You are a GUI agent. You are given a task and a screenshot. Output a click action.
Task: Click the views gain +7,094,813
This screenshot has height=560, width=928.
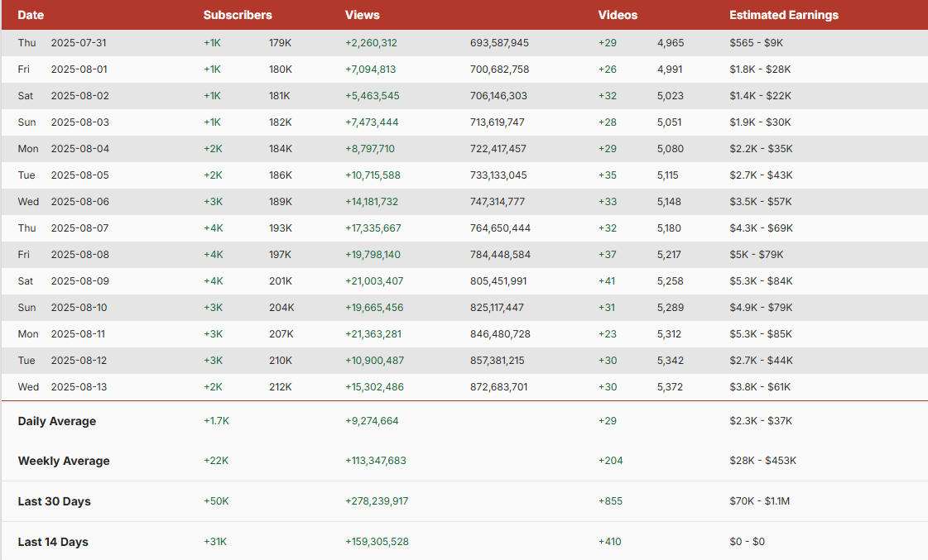coord(371,69)
